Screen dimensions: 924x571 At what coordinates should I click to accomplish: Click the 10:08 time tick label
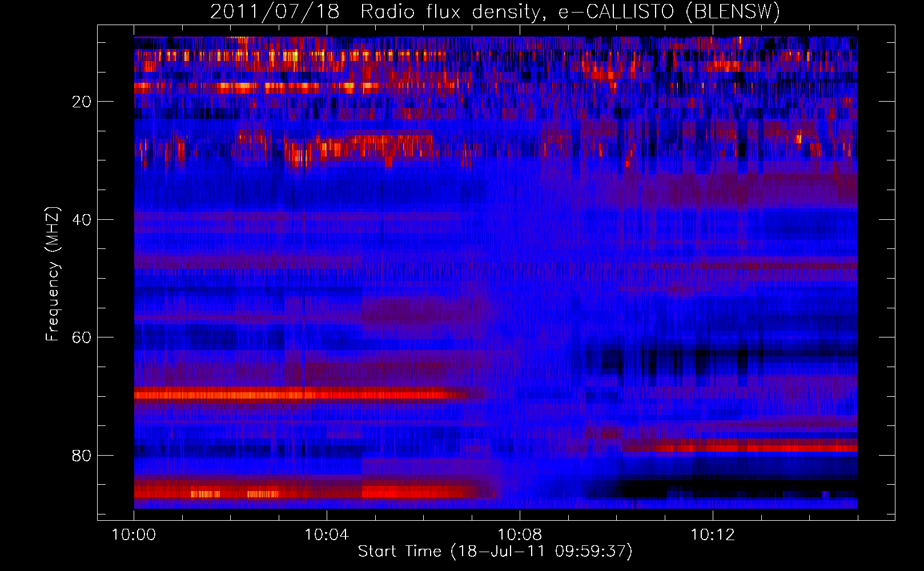tap(520, 534)
